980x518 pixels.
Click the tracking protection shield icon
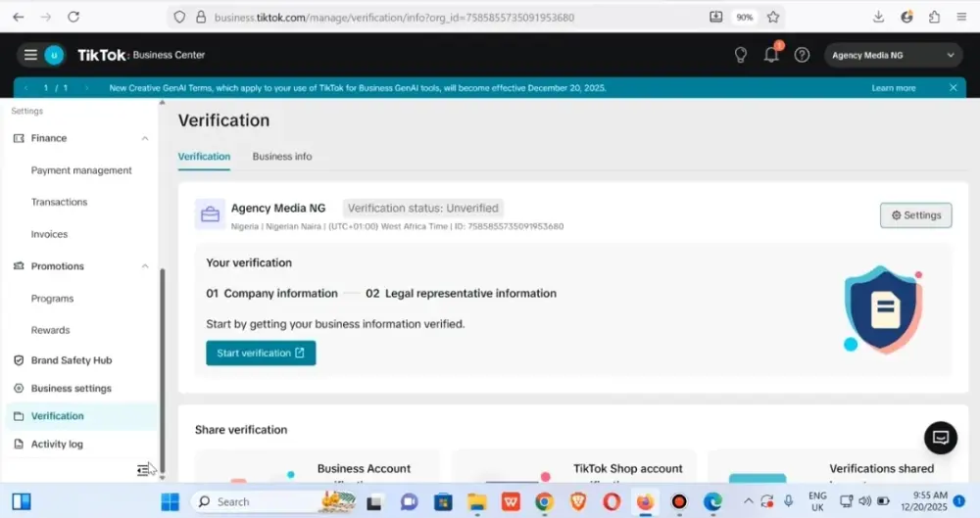(x=179, y=17)
